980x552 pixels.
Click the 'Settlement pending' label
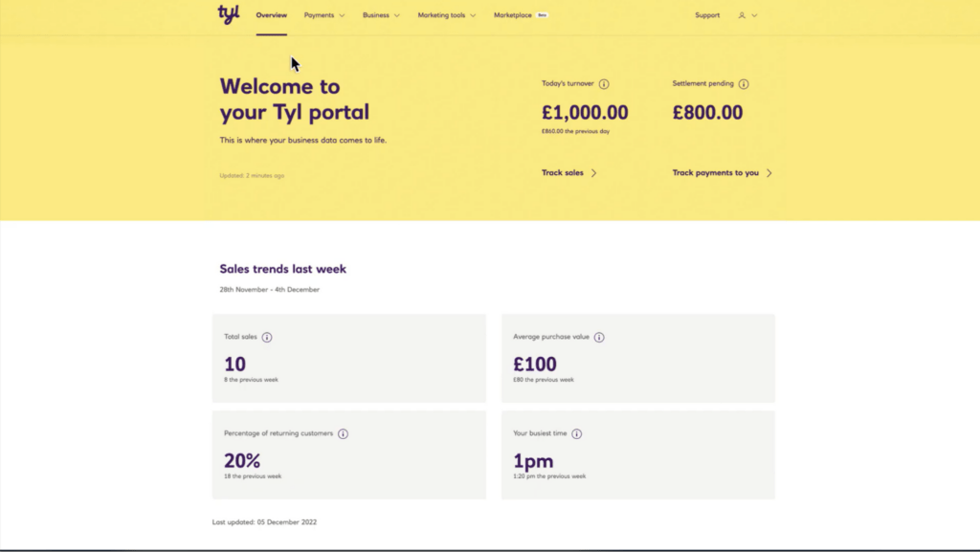point(703,83)
